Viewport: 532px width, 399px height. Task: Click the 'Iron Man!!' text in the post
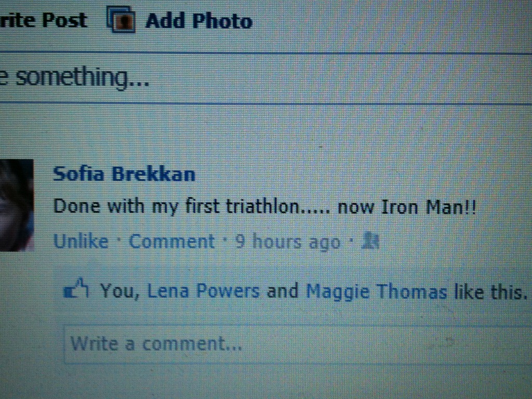pos(429,207)
